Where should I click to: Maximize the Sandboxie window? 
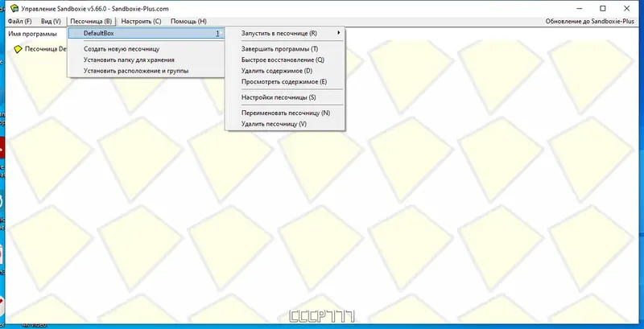[602, 8]
